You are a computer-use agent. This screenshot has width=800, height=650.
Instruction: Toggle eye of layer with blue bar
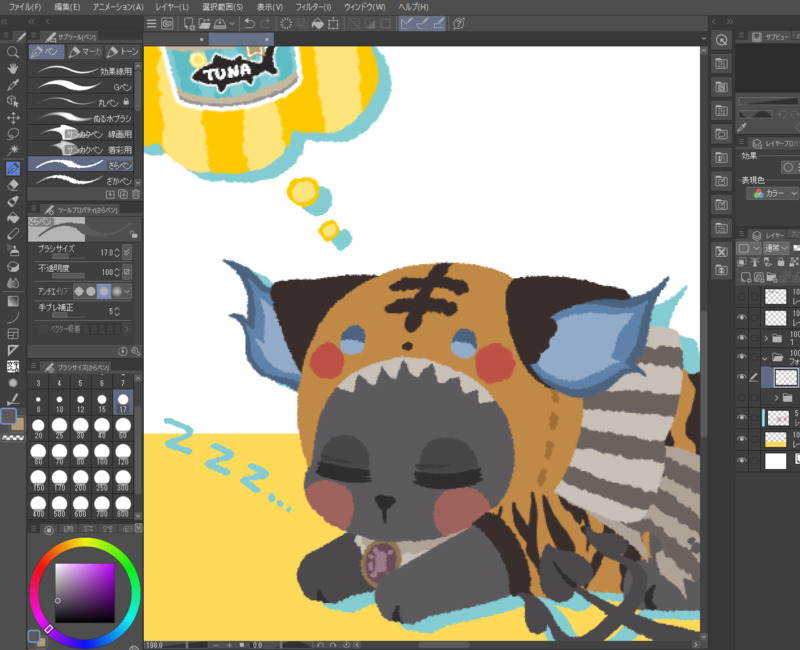(742, 417)
